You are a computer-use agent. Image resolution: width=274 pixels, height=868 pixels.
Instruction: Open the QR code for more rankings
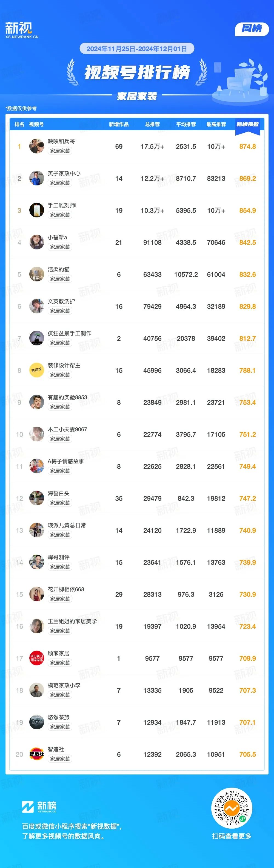(x=232, y=808)
